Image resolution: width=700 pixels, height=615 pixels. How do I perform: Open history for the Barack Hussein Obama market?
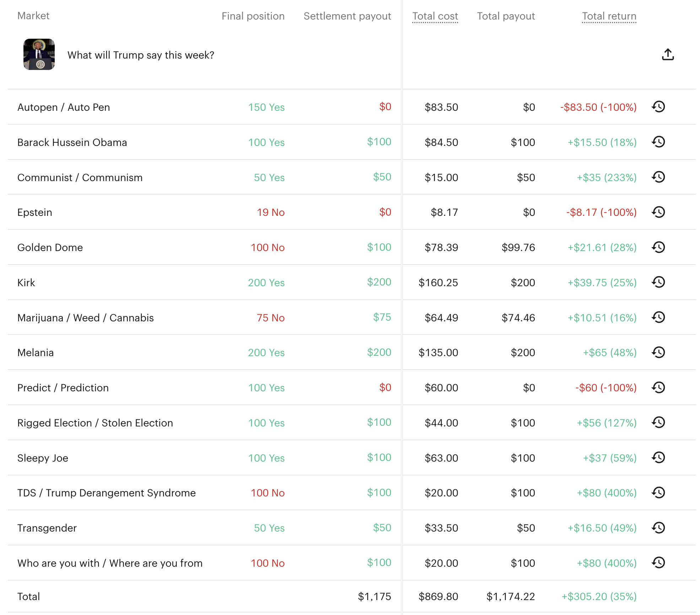[x=659, y=141]
